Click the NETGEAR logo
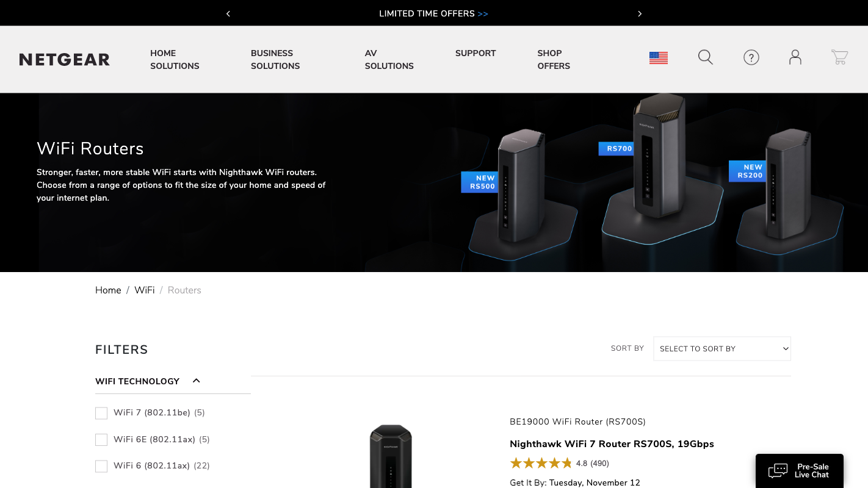 click(65, 59)
